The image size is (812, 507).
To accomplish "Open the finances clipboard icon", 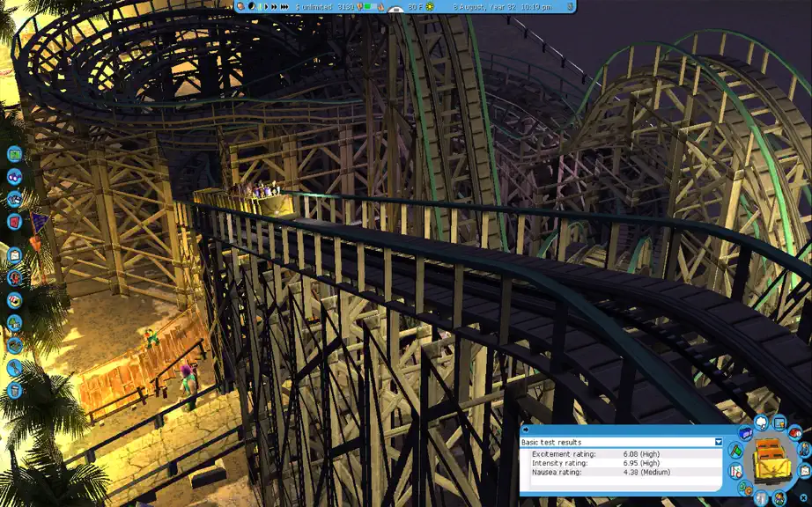I will tap(14, 255).
